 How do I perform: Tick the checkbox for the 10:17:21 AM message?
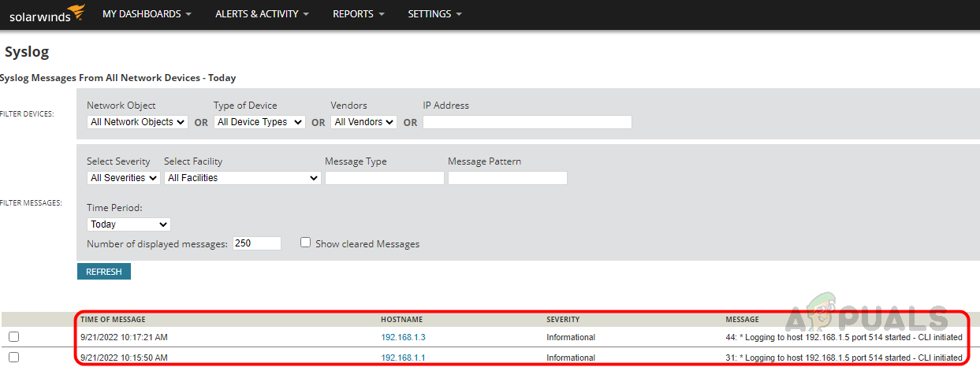click(13, 337)
